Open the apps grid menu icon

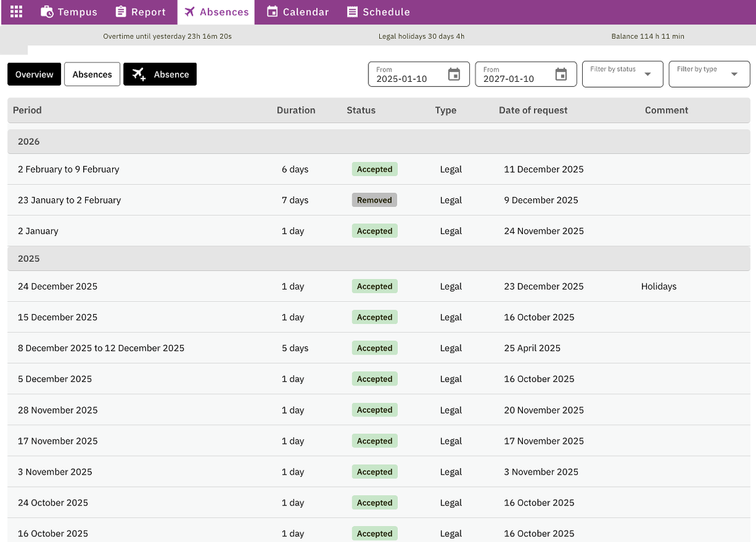click(x=16, y=12)
